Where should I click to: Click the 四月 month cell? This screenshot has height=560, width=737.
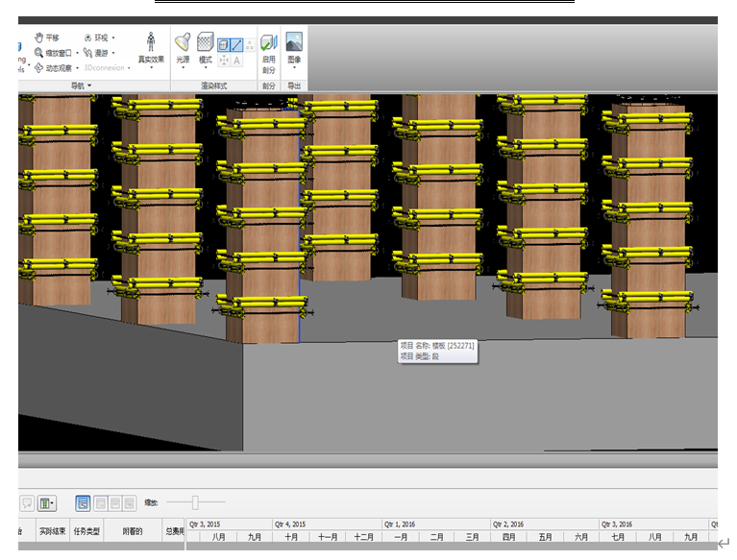508,537
